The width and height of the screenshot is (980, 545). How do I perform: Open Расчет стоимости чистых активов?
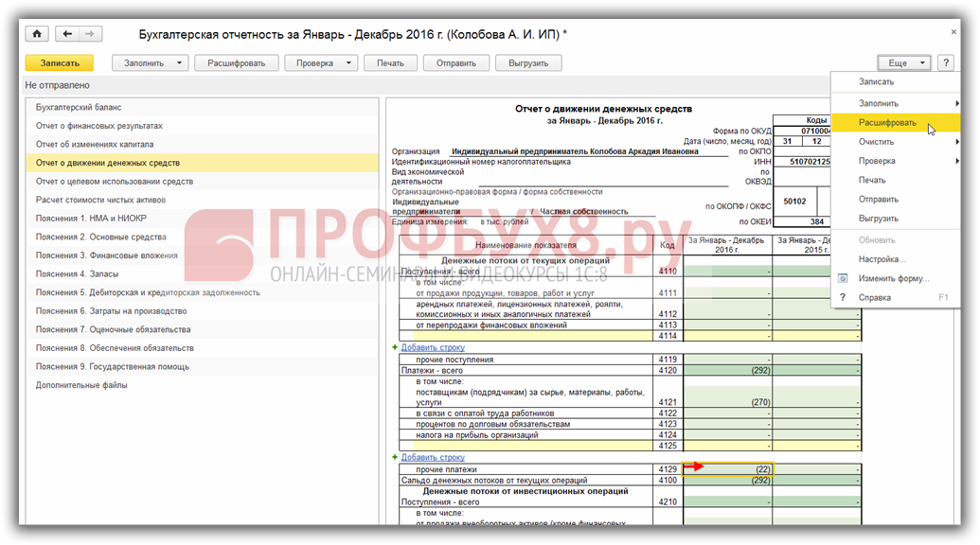point(202,200)
